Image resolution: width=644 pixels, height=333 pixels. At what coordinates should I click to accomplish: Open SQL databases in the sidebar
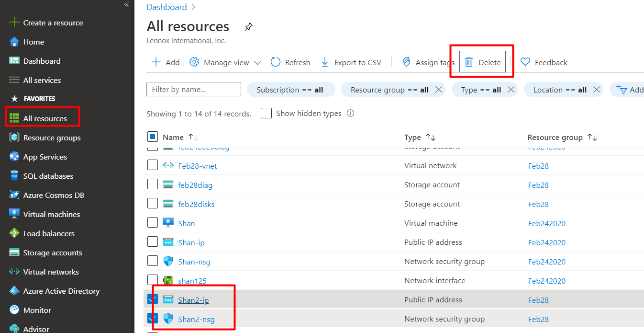48,176
